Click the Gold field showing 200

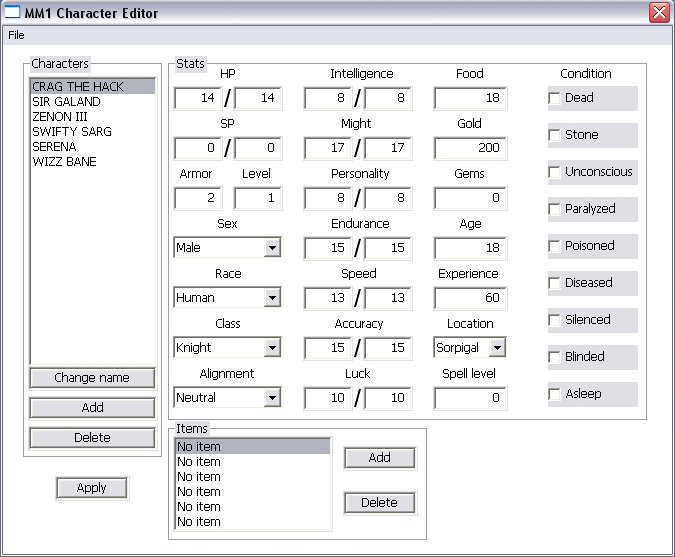click(x=471, y=148)
